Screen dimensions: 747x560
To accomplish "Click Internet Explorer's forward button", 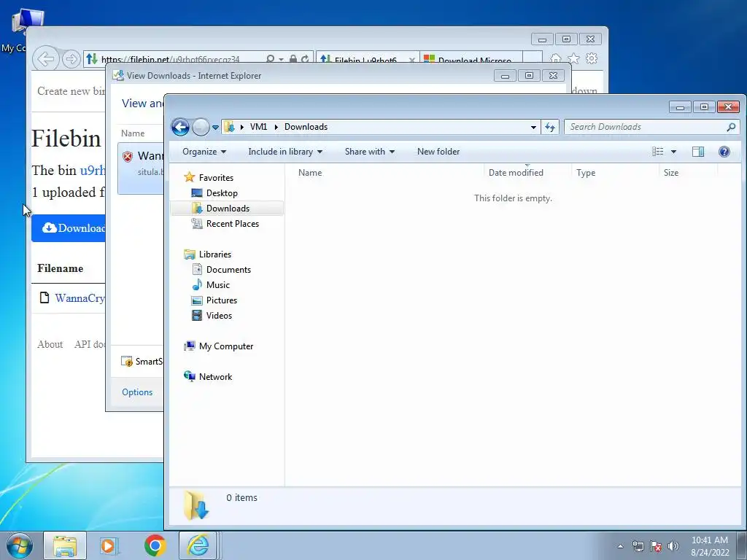I will [71, 59].
